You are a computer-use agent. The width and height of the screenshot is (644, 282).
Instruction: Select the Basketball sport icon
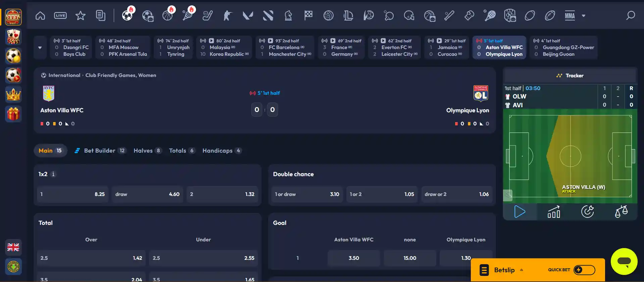tap(167, 15)
